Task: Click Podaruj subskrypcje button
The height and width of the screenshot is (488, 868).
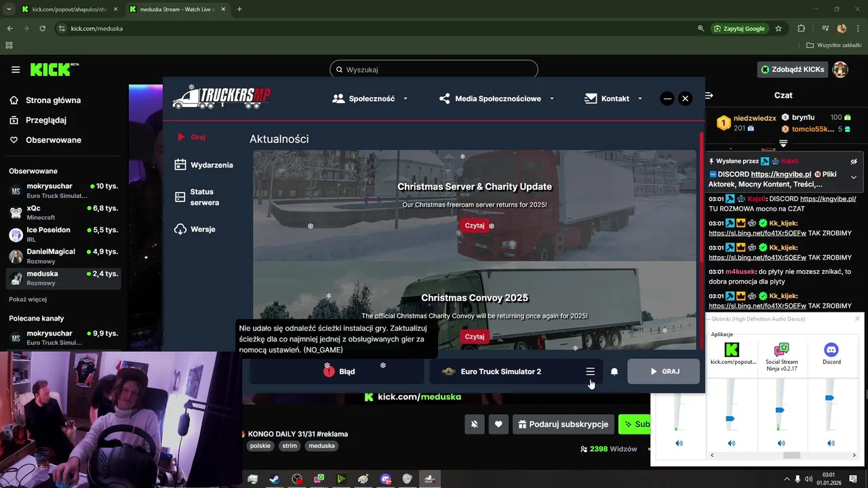Action: (x=564, y=424)
